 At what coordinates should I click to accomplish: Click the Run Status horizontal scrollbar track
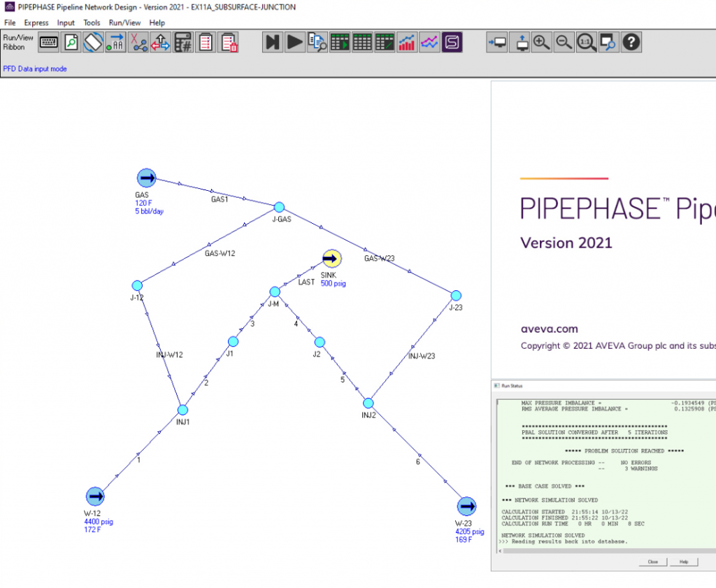609,551
